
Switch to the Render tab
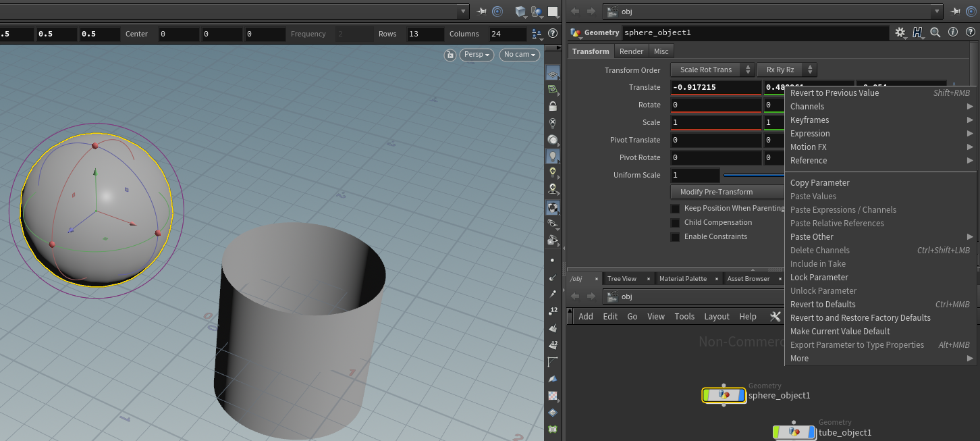coord(632,51)
